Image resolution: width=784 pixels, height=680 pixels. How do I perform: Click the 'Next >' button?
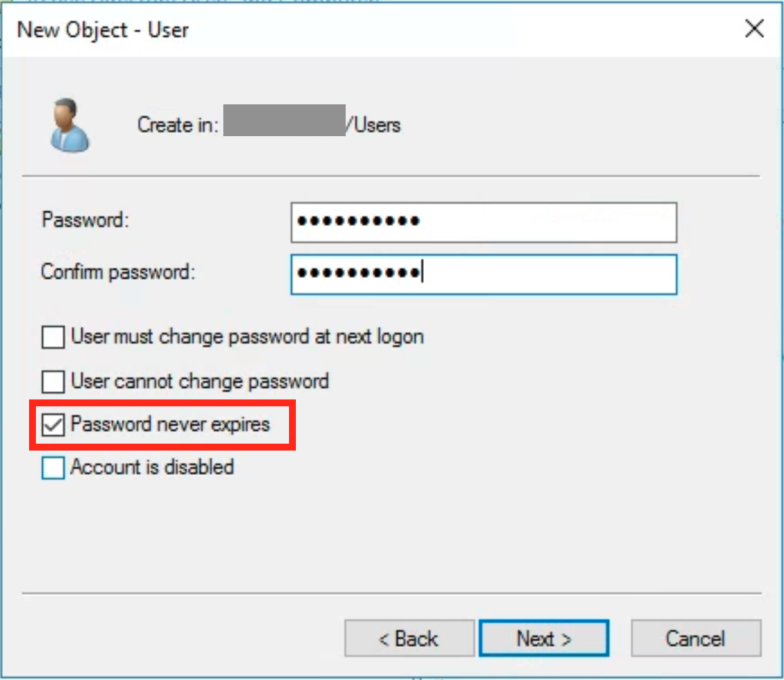pyautogui.click(x=544, y=639)
